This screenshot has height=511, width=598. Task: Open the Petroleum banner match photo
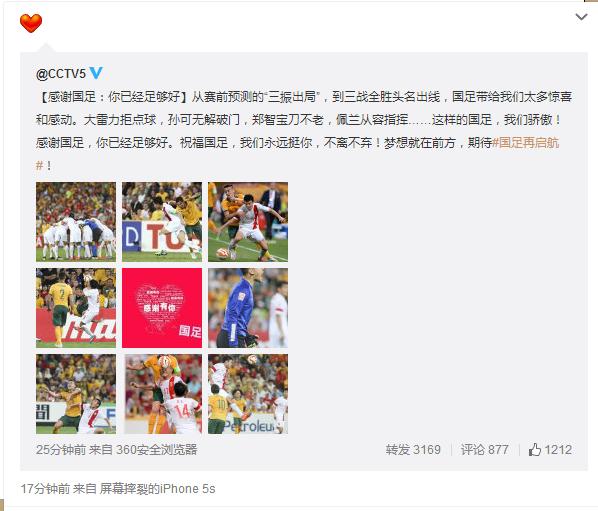coord(248,394)
